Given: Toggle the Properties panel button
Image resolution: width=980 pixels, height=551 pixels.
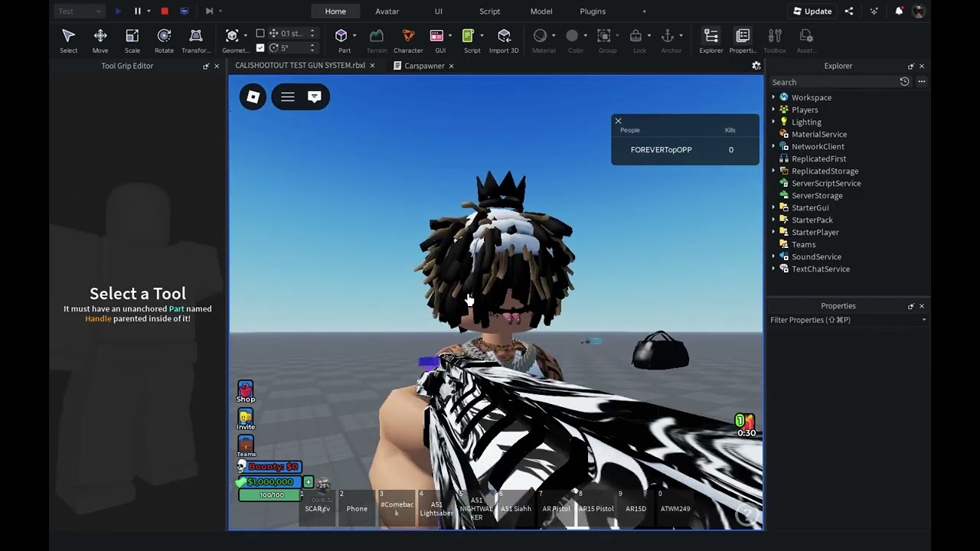Looking at the screenshot, I should (743, 41).
